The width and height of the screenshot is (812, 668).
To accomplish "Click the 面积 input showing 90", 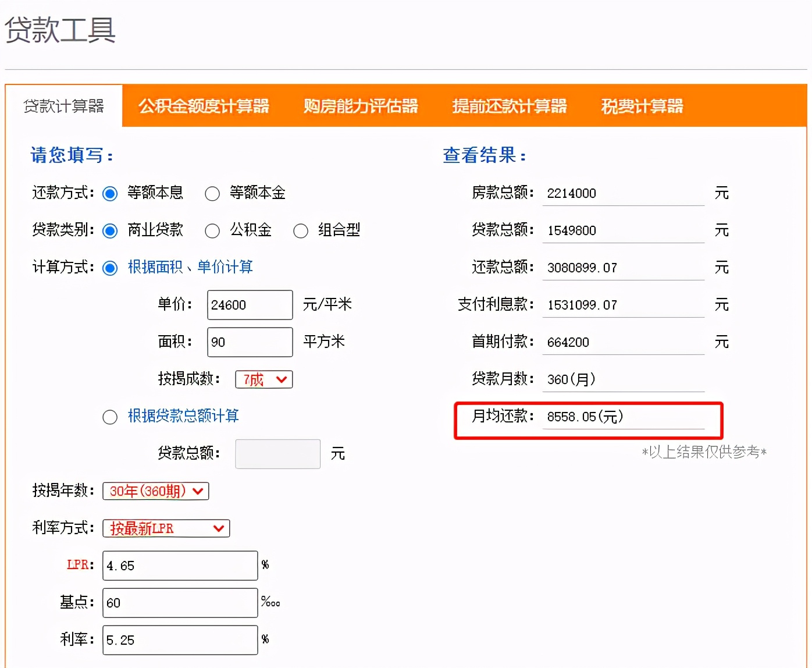I will pos(249,342).
